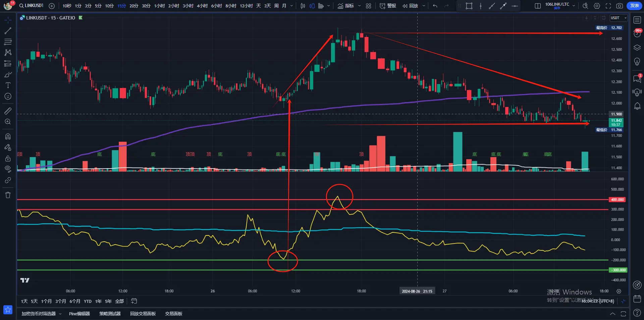Expand the 指标 indicators dropdown arrow
The width and height of the screenshot is (644, 320).
[x=359, y=6]
